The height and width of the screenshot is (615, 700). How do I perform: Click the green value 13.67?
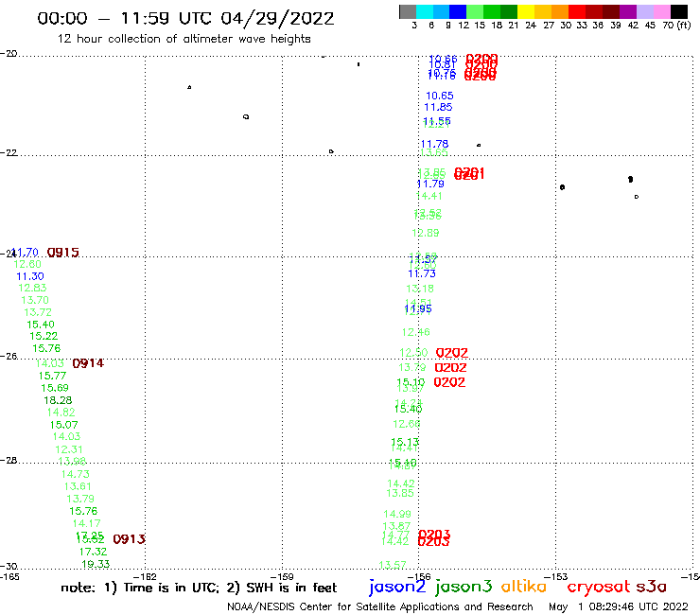[396, 527]
